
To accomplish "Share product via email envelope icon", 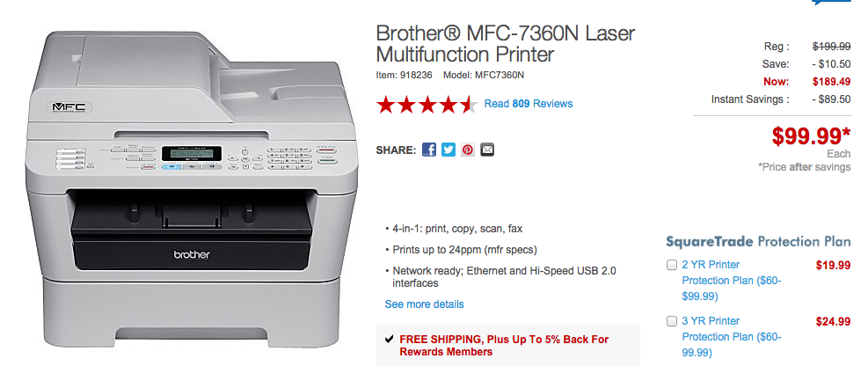I will pyautogui.click(x=487, y=150).
